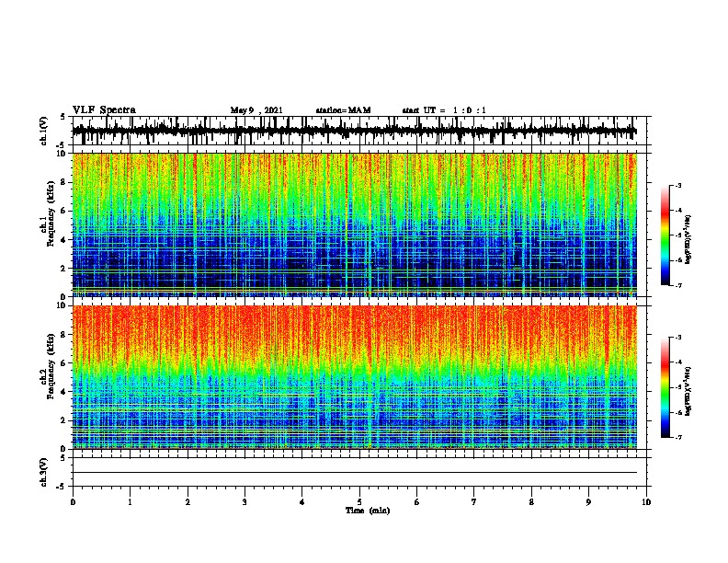Viewport: 728px width, 563px height.
Task: Click inside the ch.1 spectrogram panel
Action: (x=355, y=224)
